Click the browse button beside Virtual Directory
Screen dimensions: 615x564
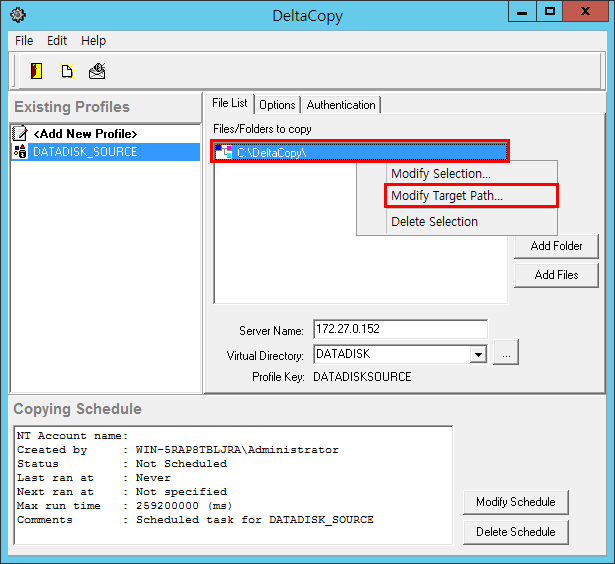click(x=506, y=354)
